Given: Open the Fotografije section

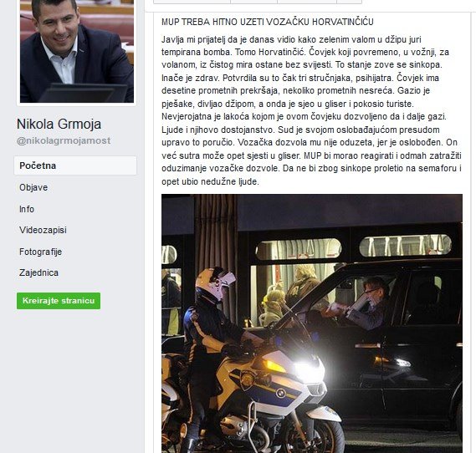Looking at the screenshot, I should point(41,252).
